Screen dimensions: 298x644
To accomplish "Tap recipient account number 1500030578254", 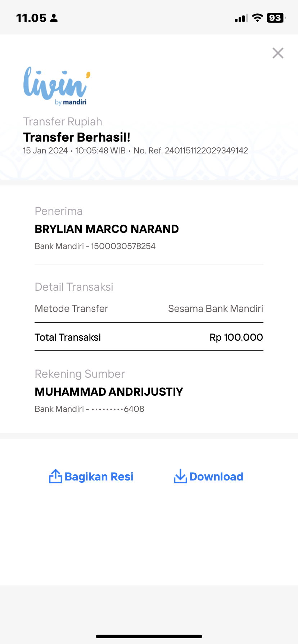I will 123,246.
